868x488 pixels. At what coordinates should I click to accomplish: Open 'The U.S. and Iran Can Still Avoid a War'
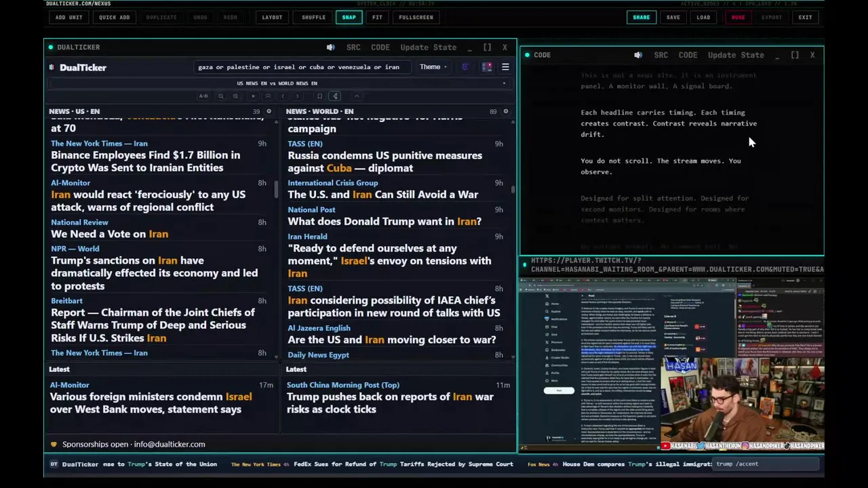click(383, 195)
